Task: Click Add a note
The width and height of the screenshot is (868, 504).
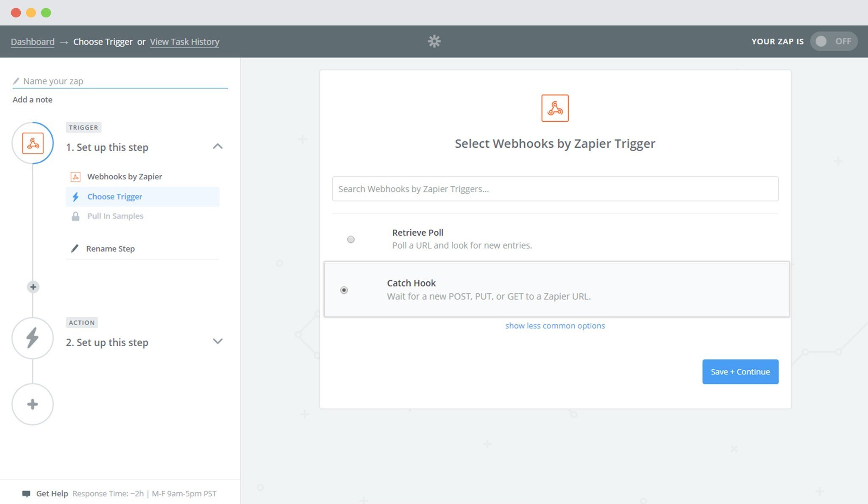Action: 33,100
